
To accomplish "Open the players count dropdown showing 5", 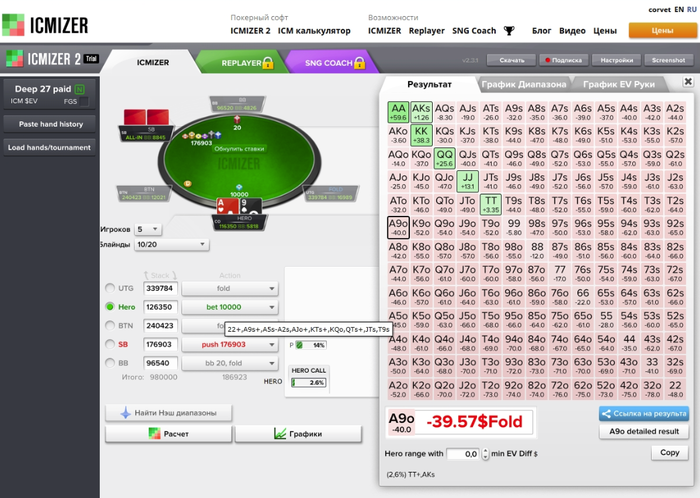I will pos(148,229).
